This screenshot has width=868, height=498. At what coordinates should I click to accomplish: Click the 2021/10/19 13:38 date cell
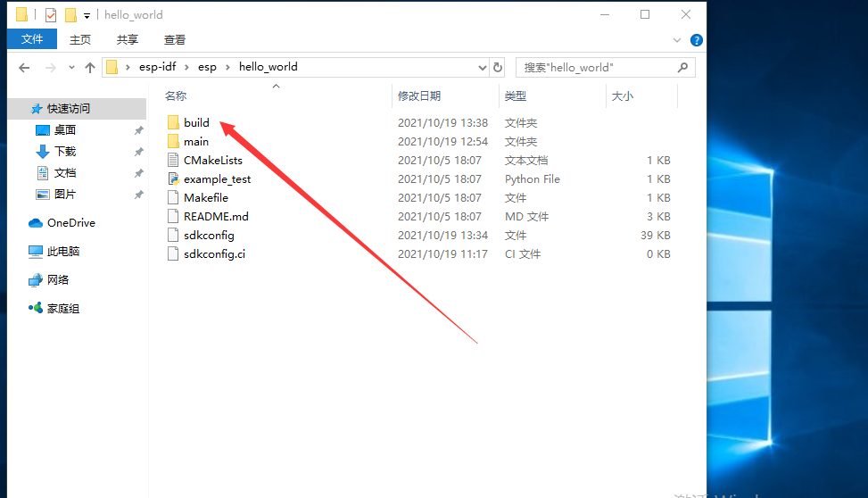coord(442,122)
